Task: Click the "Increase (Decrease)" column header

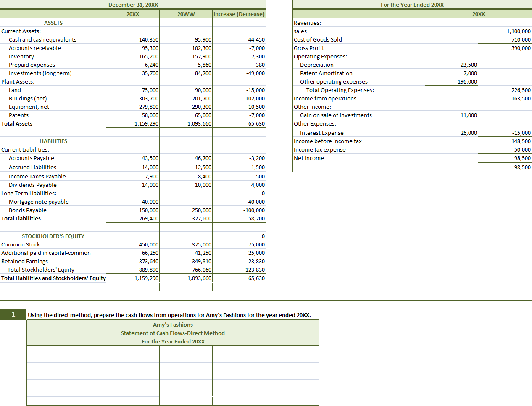Action: pyautogui.click(x=239, y=14)
